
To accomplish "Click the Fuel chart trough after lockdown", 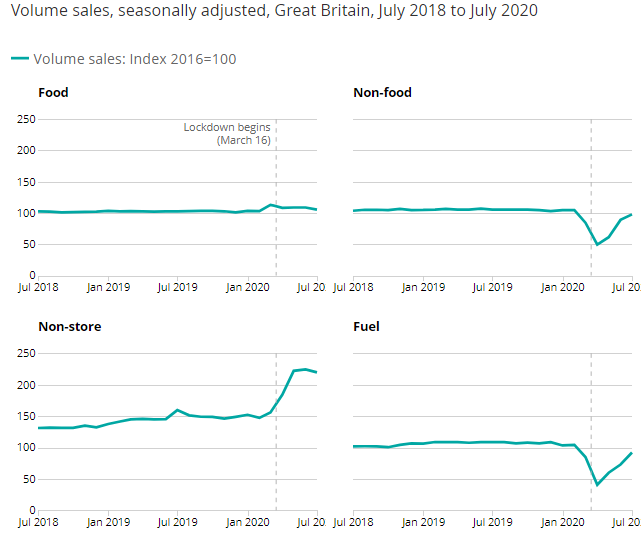I will pyautogui.click(x=597, y=485).
